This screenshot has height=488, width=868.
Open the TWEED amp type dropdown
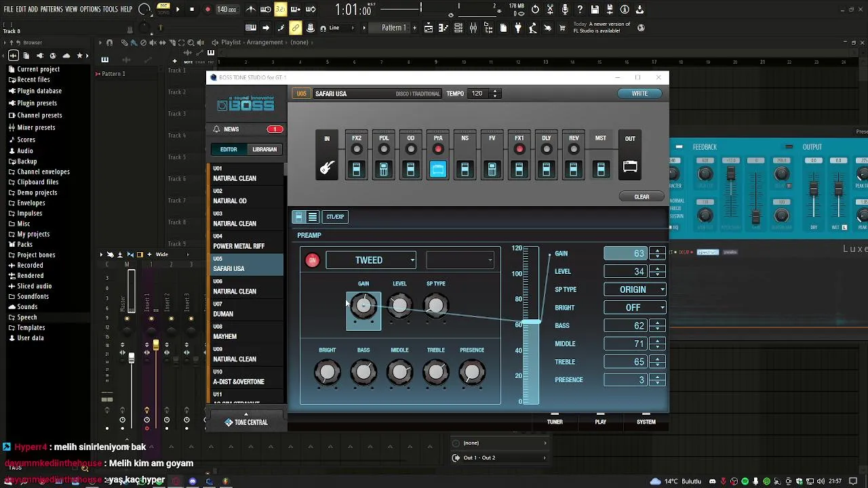click(x=371, y=260)
